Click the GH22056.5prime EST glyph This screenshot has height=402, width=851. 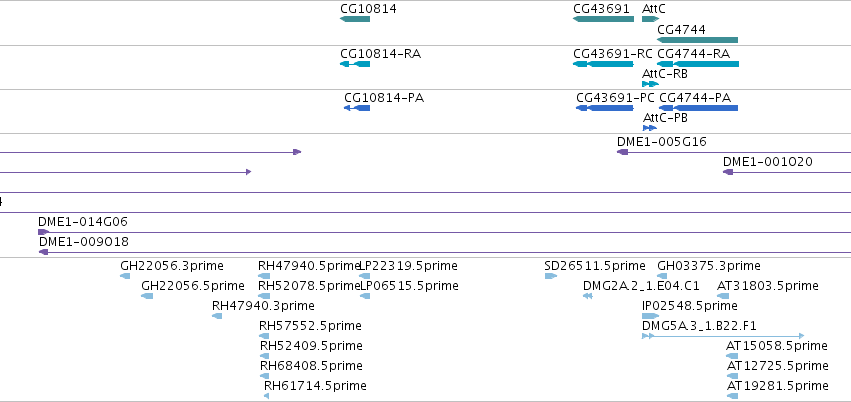coord(147,296)
